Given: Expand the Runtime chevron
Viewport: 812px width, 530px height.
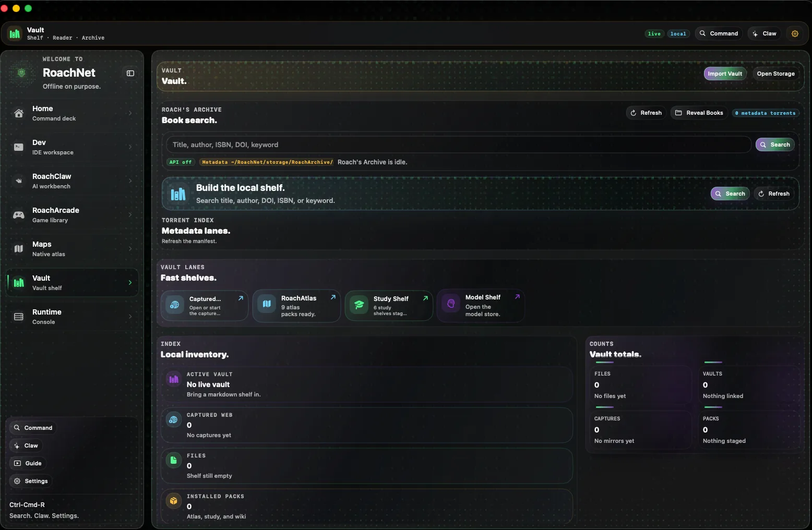Looking at the screenshot, I should [130, 317].
